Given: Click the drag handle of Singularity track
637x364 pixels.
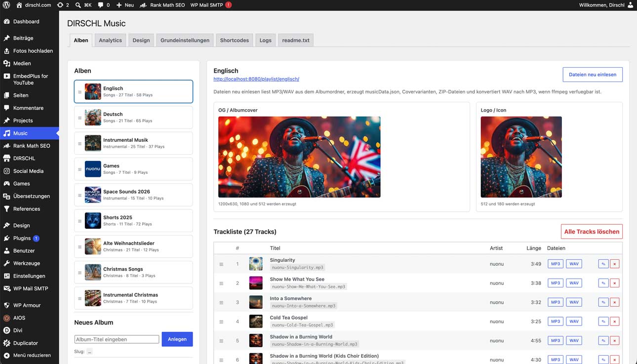Looking at the screenshot, I should [221, 264].
